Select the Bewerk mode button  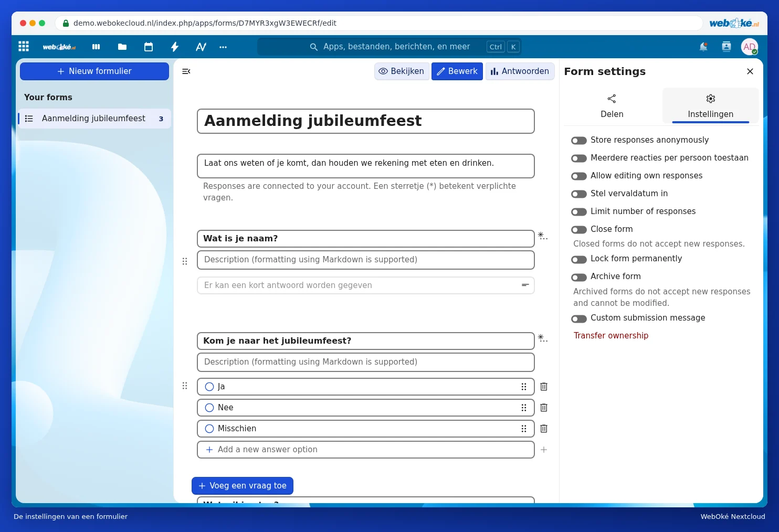457,71
